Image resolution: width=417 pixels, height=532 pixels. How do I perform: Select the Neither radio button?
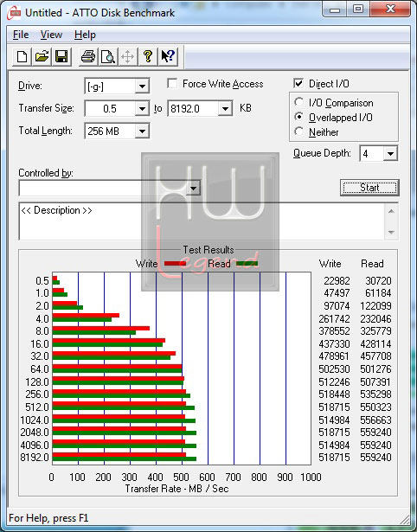coord(299,131)
